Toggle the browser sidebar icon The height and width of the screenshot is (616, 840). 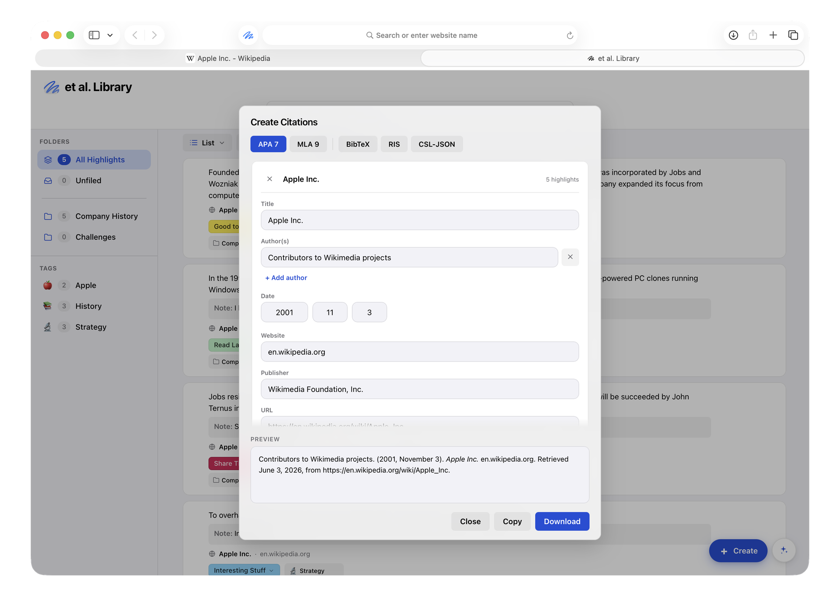pyautogui.click(x=94, y=35)
